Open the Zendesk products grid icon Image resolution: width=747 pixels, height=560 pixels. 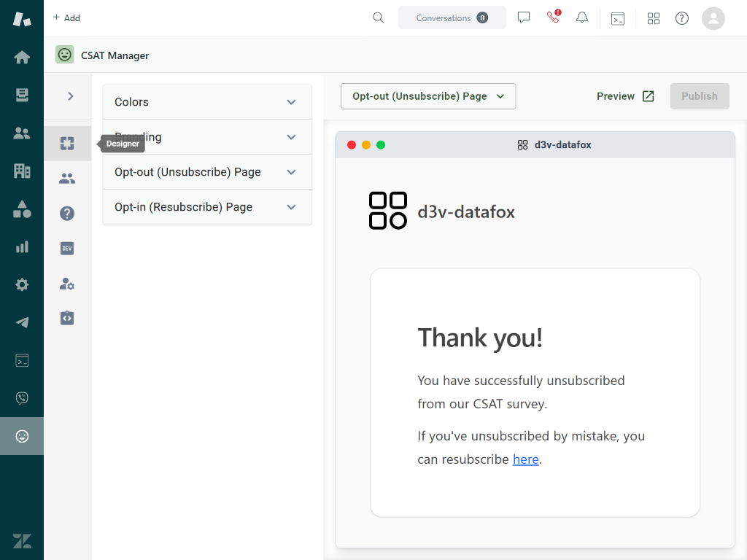pos(653,18)
